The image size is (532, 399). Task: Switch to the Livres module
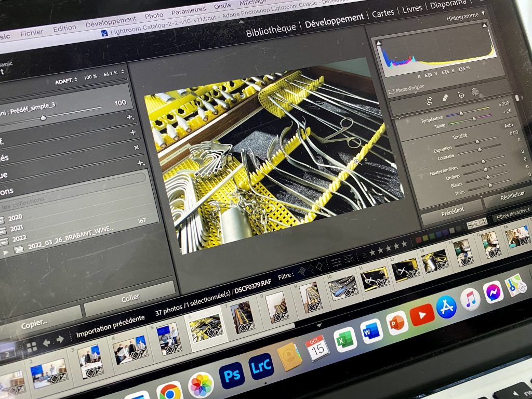tap(412, 9)
